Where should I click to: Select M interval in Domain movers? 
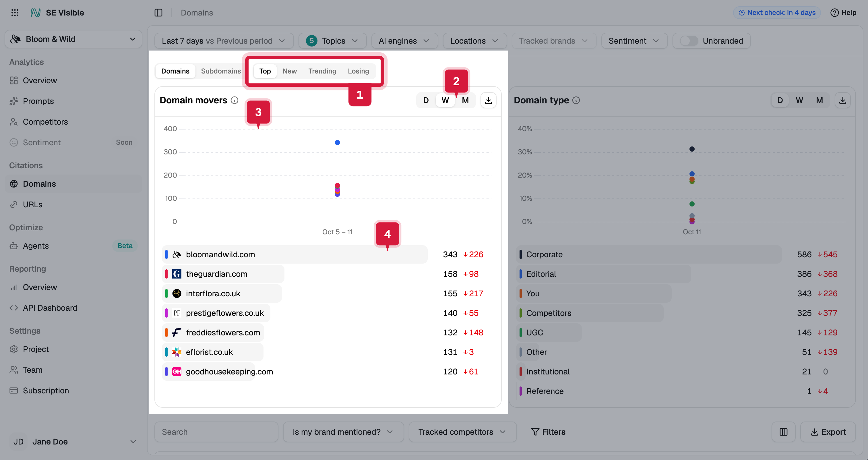465,100
